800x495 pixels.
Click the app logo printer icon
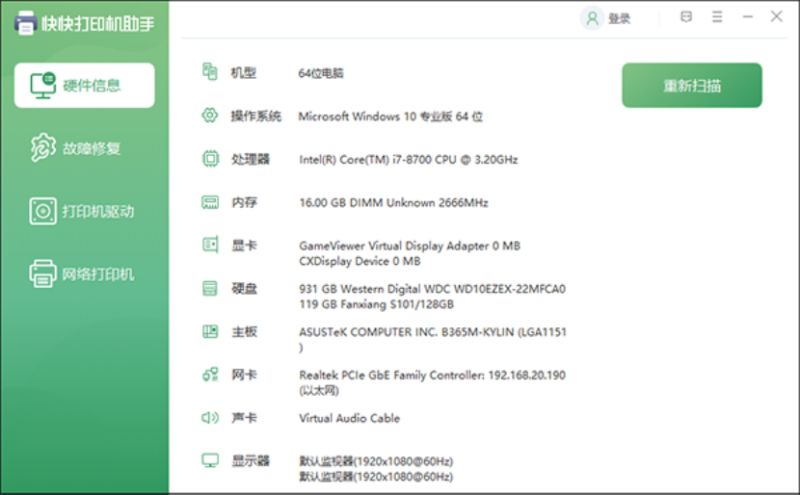[25, 21]
